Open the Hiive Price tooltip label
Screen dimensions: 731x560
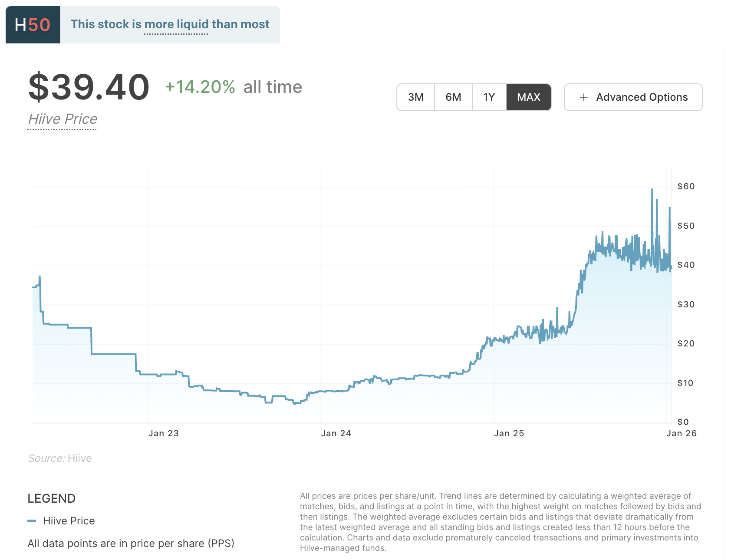tap(62, 119)
